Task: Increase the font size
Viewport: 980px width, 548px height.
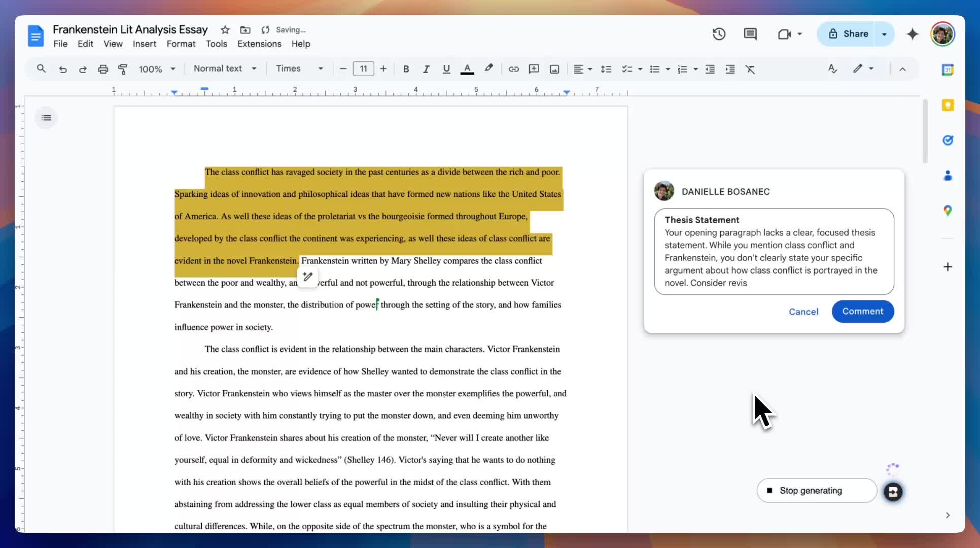Action: click(x=383, y=68)
